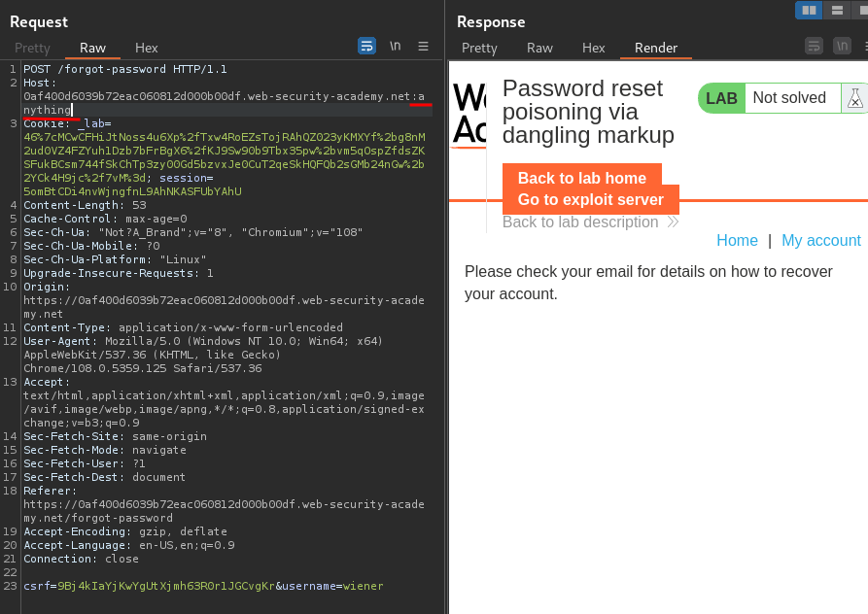The height and width of the screenshot is (614, 868).
Task: Click Back to lab home button
Action: (582, 178)
